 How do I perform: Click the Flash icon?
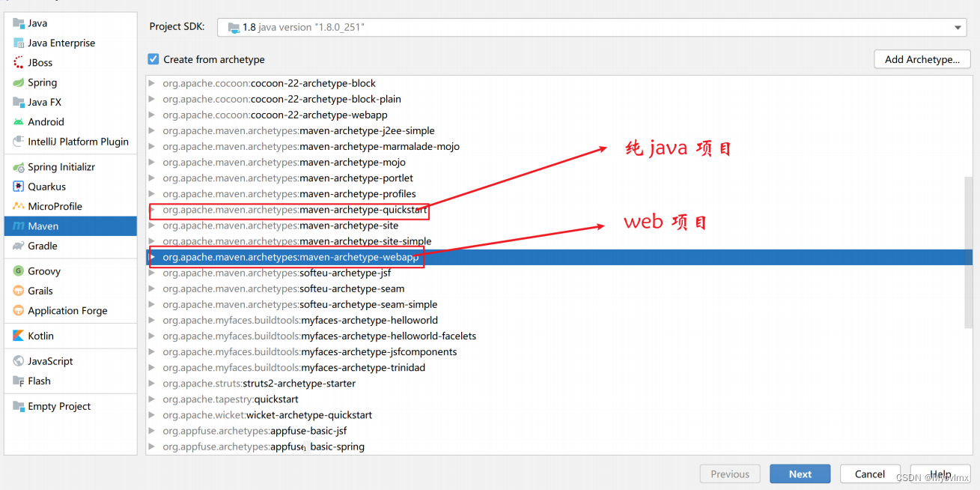tap(19, 381)
